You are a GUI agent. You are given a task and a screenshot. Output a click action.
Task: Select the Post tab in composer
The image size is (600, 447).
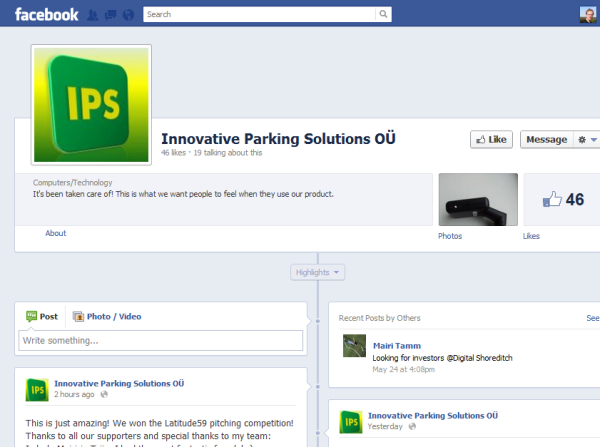click(x=42, y=316)
